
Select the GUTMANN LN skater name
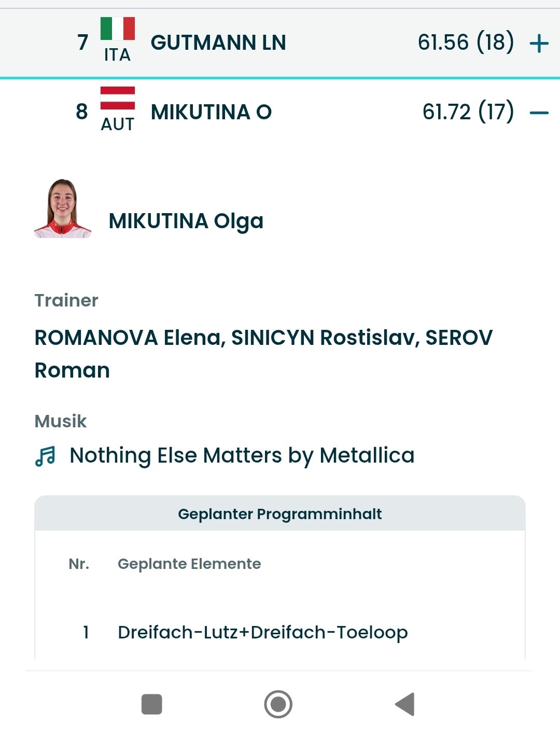point(218,43)
